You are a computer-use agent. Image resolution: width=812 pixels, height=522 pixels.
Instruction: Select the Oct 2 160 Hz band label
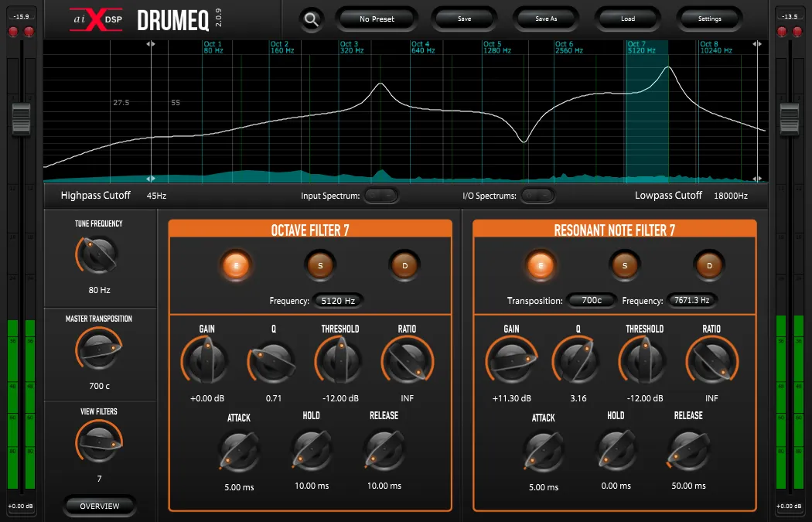(x=282, y=47)
